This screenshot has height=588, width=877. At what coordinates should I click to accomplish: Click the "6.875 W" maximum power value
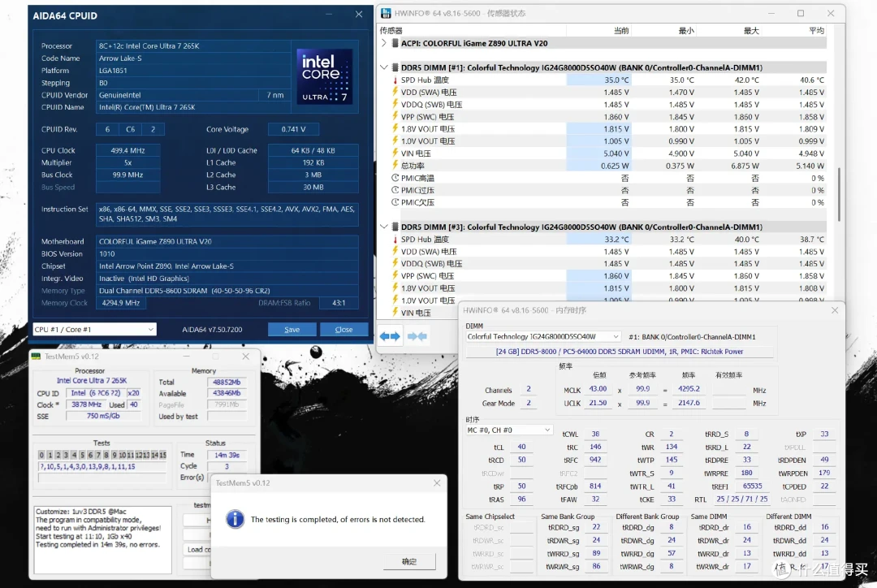pos(745,166)
